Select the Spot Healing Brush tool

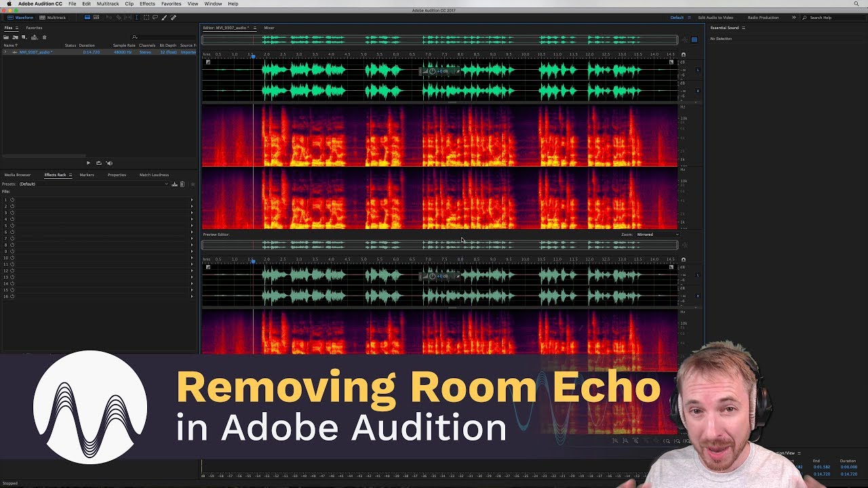pyautogui.click(x=173, y=18)
